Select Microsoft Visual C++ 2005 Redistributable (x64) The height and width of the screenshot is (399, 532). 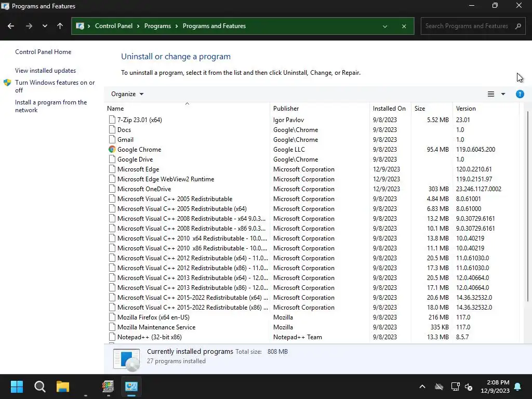pyautogui.click(x=182, y=209)
